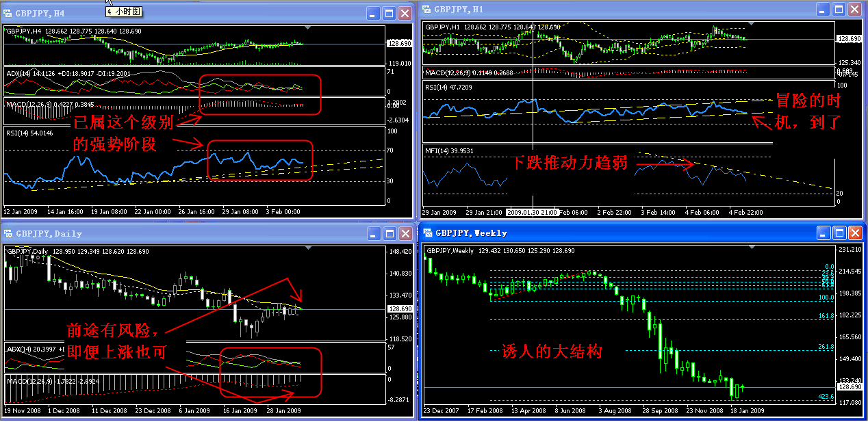The image size is (868, 422).
Task: Close the GBPJPY,H1 chart window
Action: pos(855,9)
